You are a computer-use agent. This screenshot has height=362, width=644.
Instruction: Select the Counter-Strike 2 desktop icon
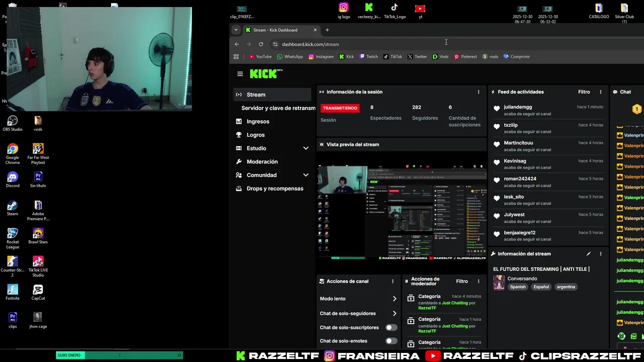tap(13, 266)
